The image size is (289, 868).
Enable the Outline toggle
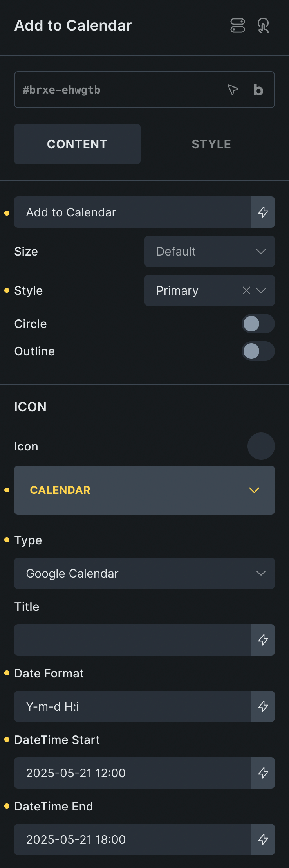tap(258, 351)
